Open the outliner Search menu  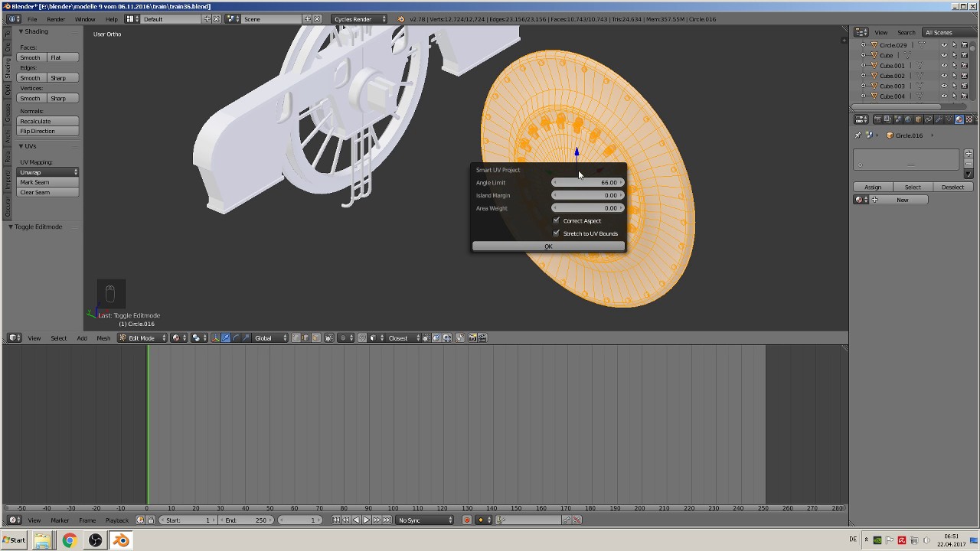click(906, 33)
